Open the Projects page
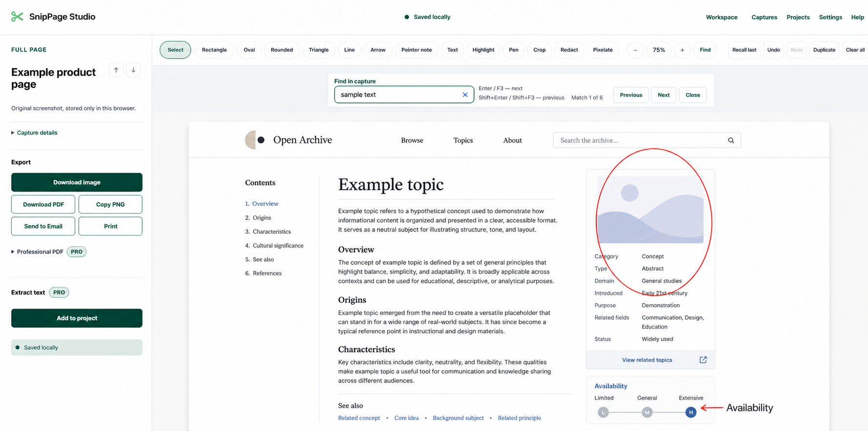868x431 pixels. point(798,17)
